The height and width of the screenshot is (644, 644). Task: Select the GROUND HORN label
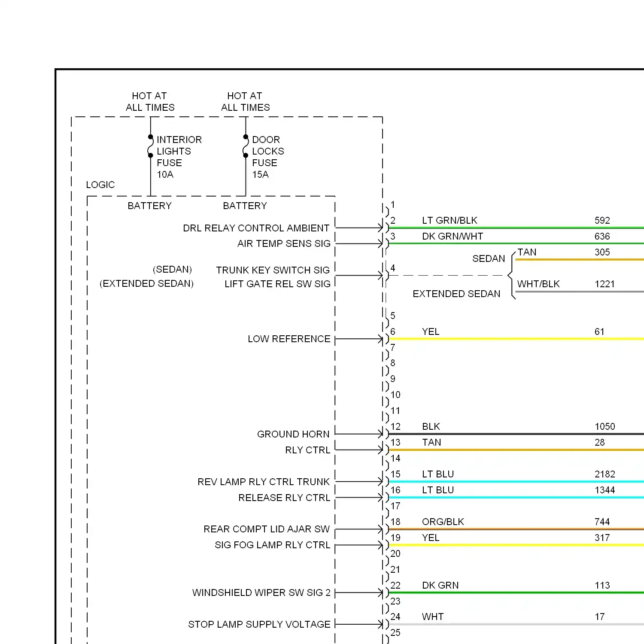(293, 434)
